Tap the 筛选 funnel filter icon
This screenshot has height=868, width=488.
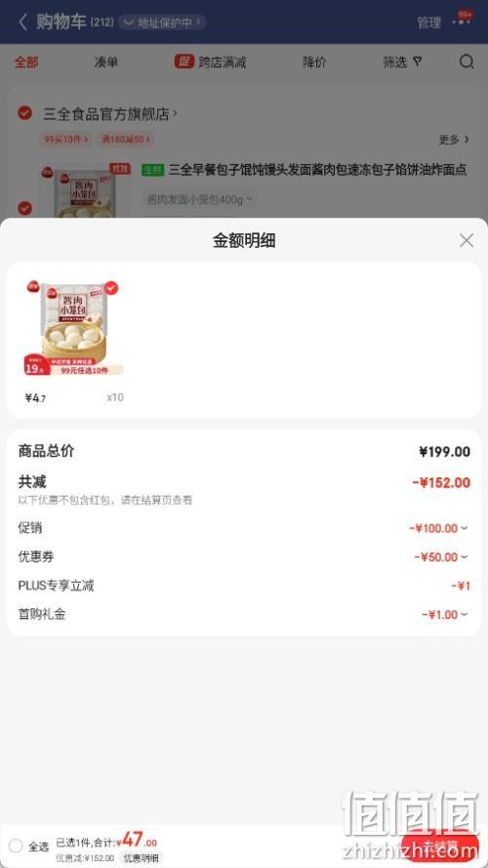417,62
